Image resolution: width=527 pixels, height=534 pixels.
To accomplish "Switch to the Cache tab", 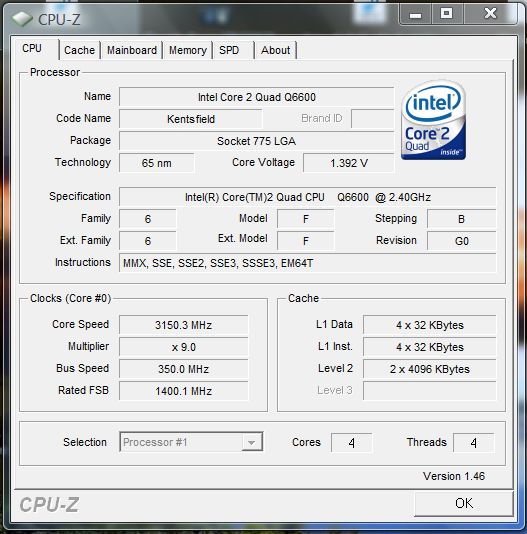I will pyautogui.click(x=79, y=50).
